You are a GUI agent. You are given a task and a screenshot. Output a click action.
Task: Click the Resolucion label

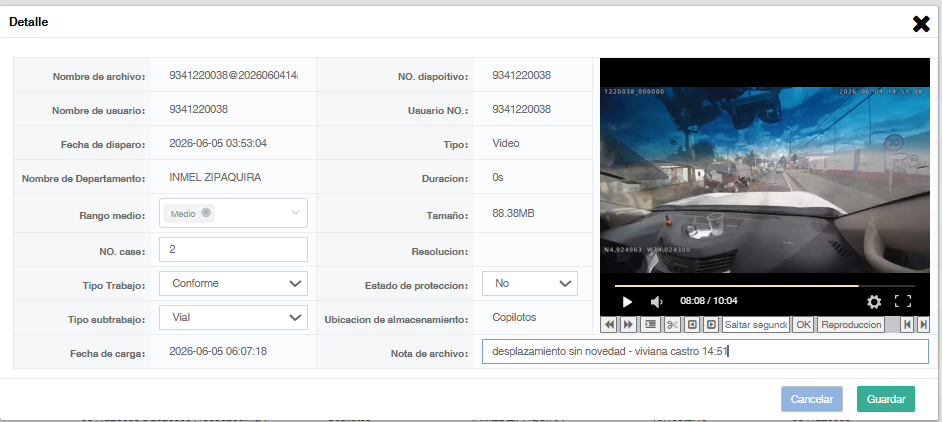[x=439, y=251]
